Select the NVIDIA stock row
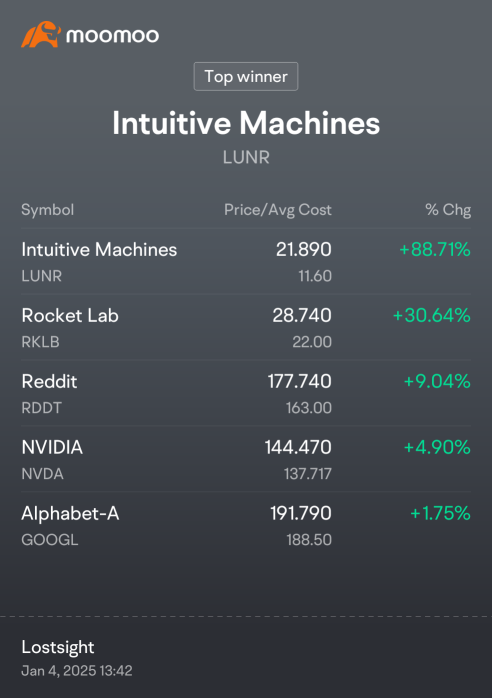 246,459
